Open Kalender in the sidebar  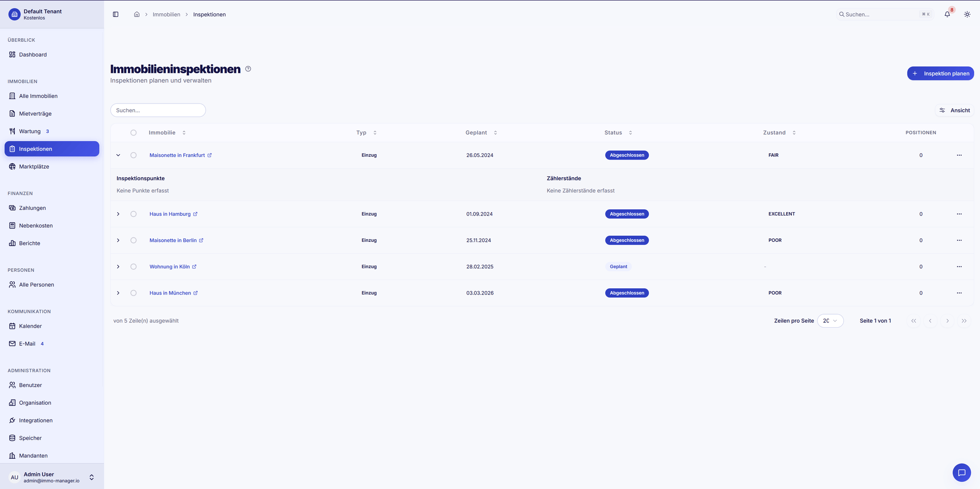[x=52, y=326]
